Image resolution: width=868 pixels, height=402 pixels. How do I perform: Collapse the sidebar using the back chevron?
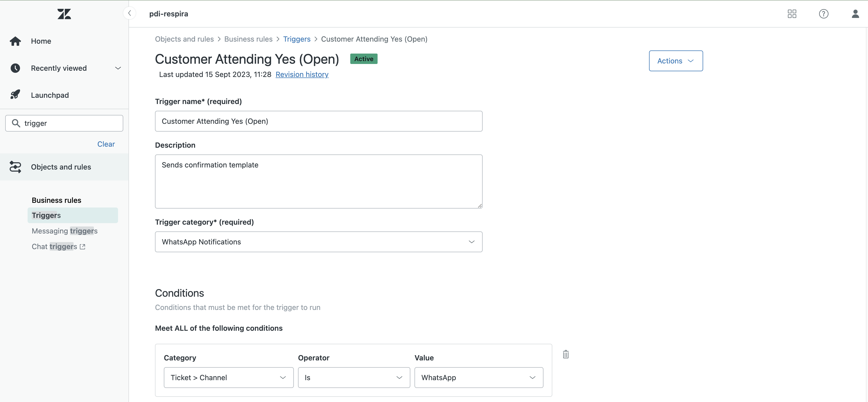click(x=129, y=13)
